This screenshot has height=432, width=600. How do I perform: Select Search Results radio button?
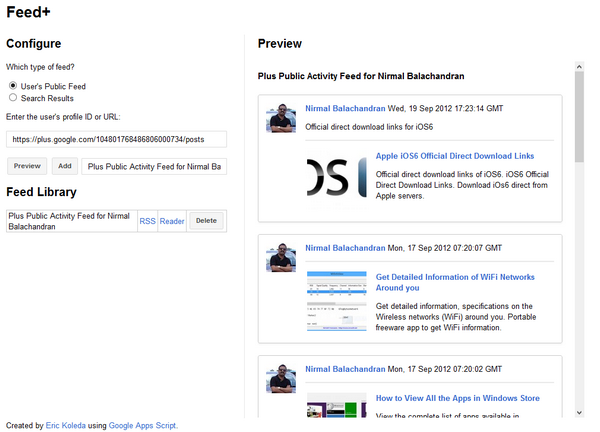[13, 98]
